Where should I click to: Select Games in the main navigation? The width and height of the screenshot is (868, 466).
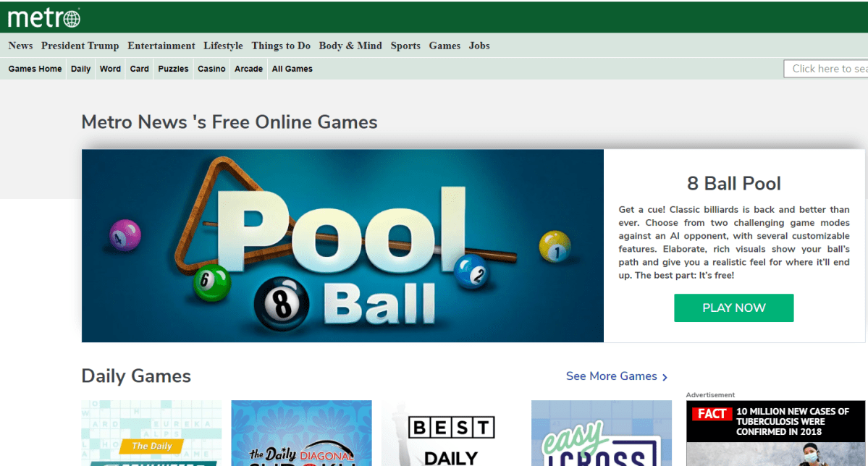click(444, 46)
